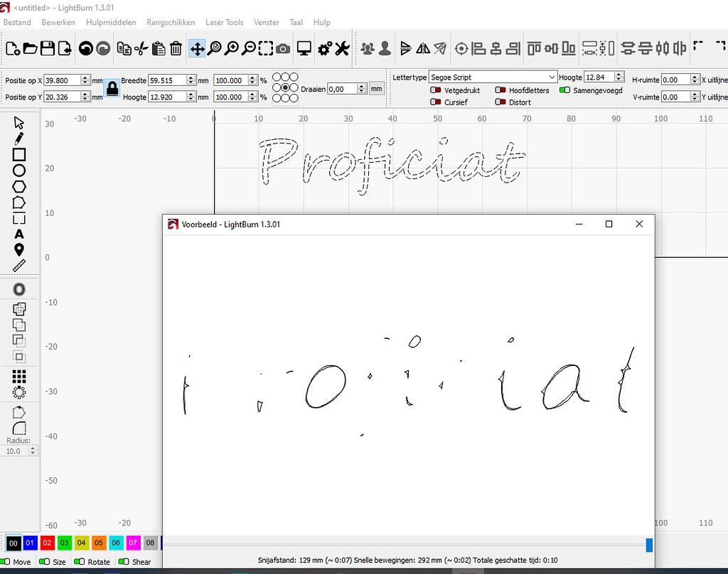Toggle the width/height aspect ratio lock

[112, 88]
